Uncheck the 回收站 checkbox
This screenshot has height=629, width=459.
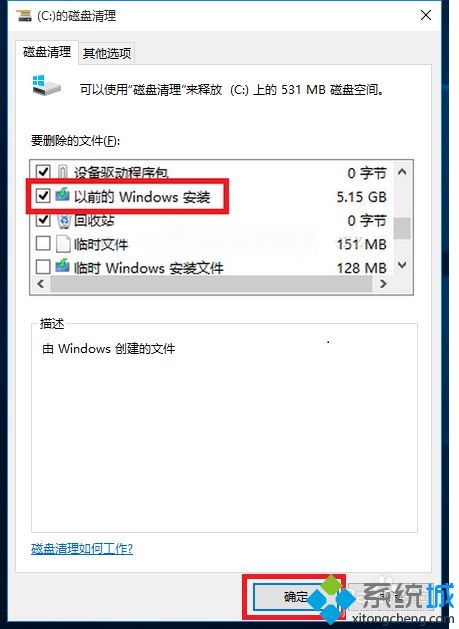tap(43, 219)
